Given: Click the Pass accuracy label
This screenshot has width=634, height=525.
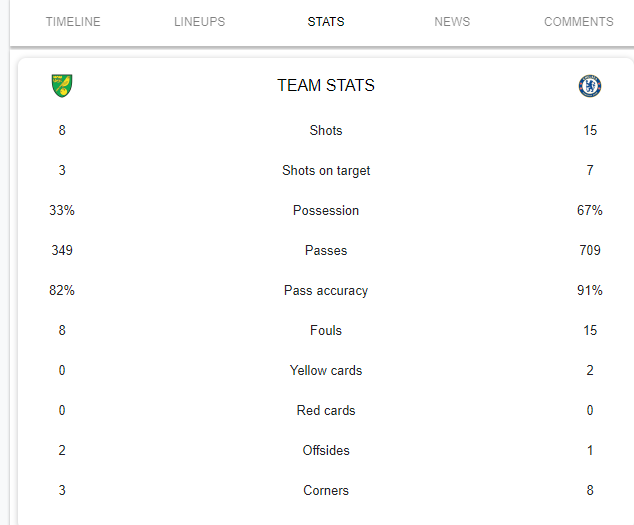Looking at the screenshot, I should (326, 291).
